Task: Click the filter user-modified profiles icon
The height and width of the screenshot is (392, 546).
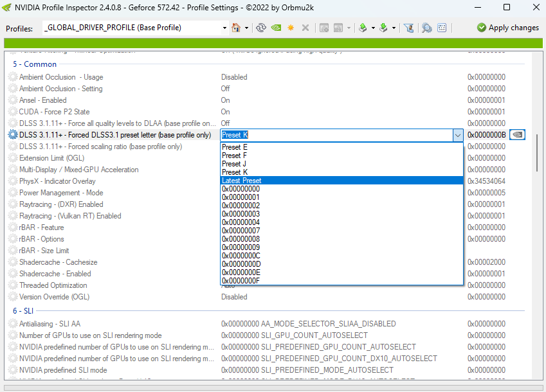Action: click(409, 28)
